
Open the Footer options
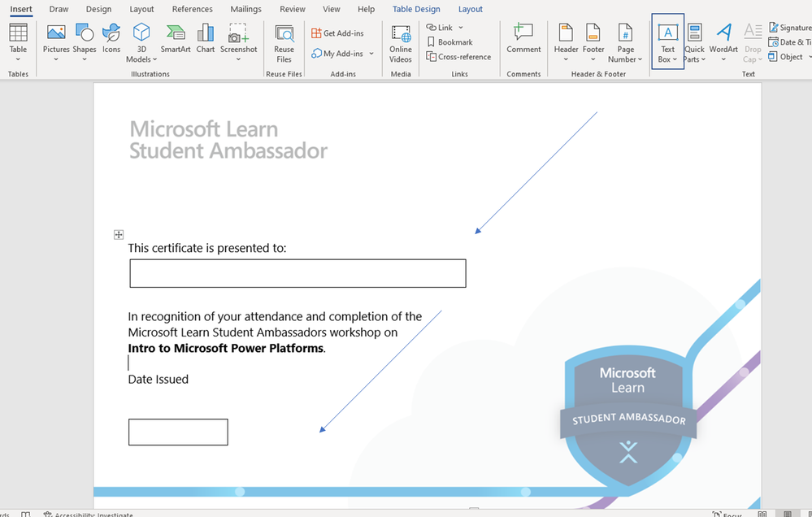593,42
